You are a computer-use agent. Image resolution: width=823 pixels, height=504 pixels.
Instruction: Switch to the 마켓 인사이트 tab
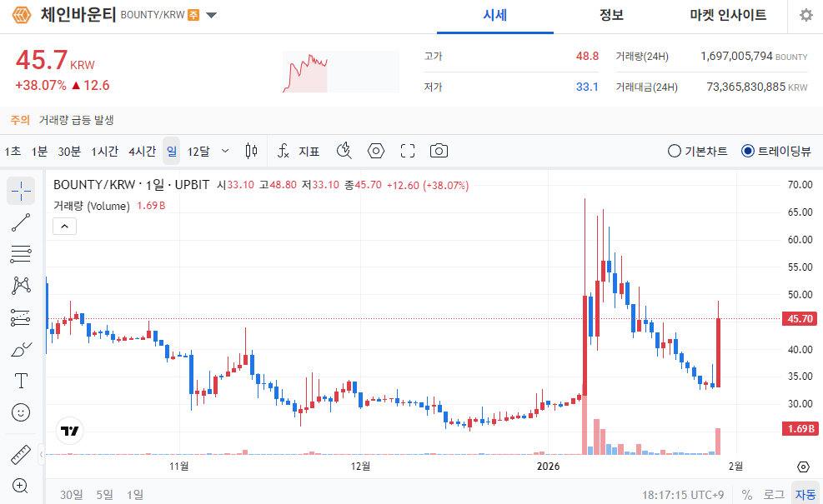click(x=726, y=17)
